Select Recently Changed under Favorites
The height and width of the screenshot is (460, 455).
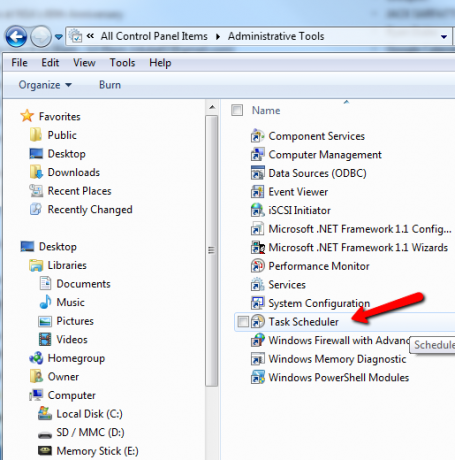point(90,209)
